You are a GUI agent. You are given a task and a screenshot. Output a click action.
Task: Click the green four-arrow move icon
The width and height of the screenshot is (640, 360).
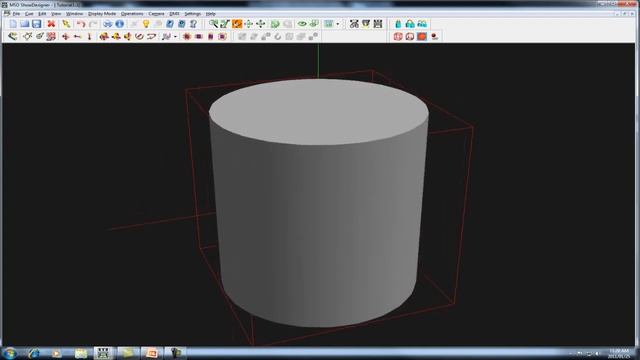[249, 24]
